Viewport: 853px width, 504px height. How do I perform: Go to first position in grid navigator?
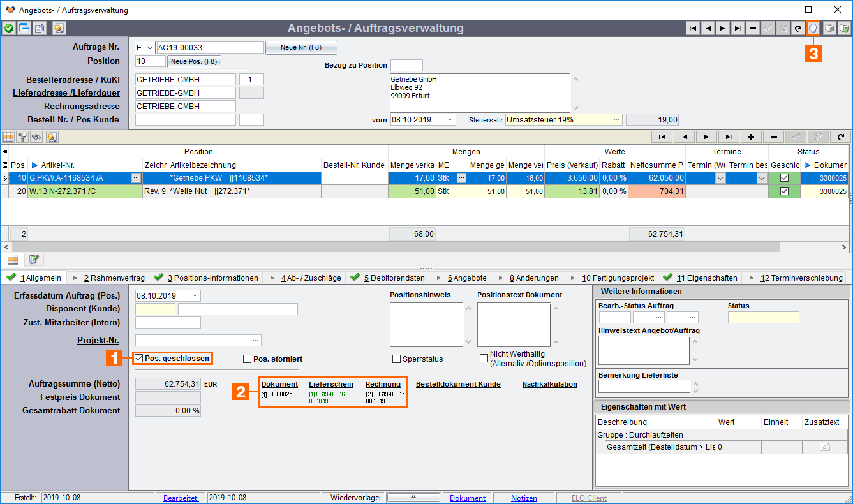662,137
